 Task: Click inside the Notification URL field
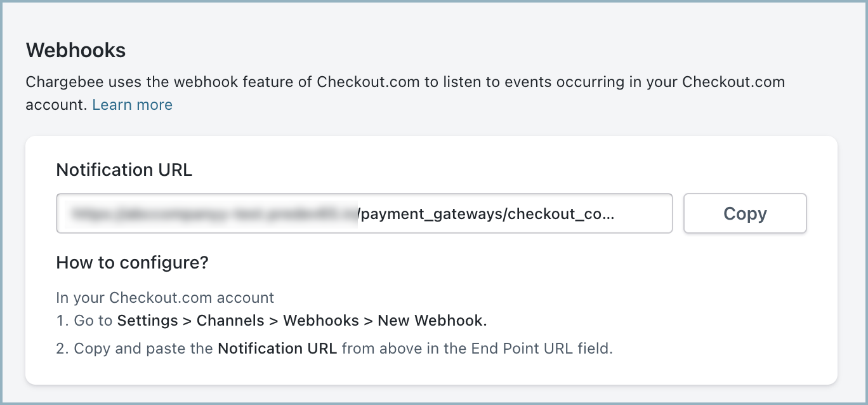[x=364, y=214]
